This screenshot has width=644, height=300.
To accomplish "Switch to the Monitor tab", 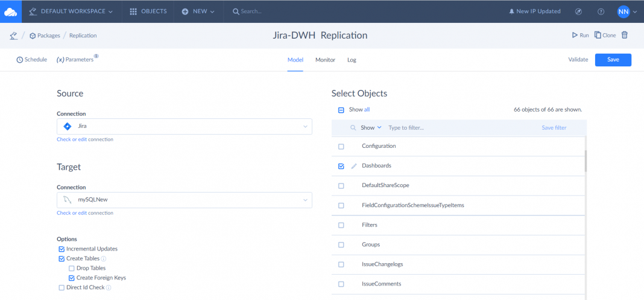I will click(325, 60).
